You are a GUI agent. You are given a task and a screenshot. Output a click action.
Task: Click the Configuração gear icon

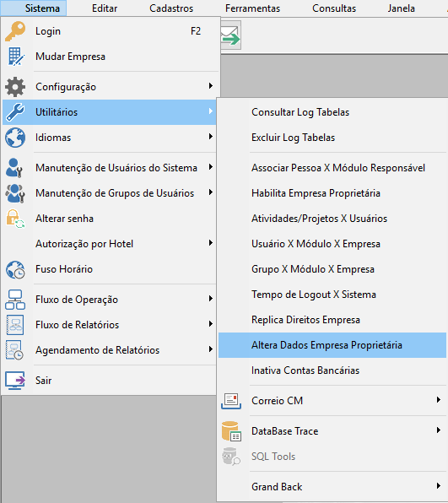(15, 87)
